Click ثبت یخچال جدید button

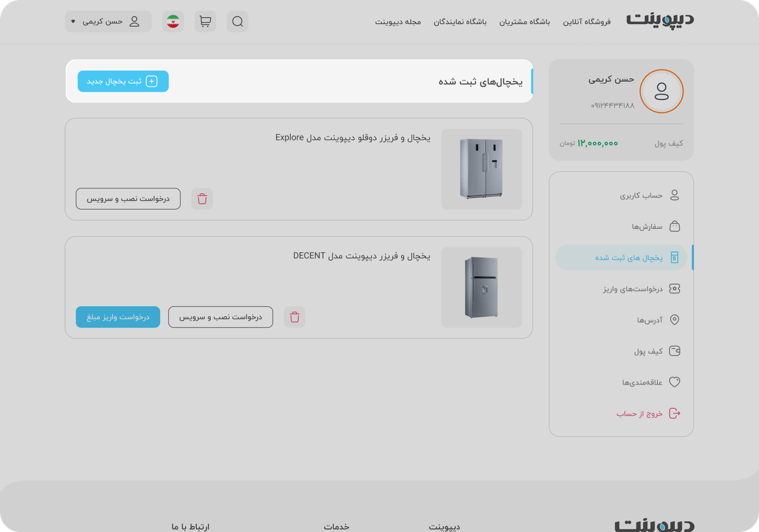[123, 82]
